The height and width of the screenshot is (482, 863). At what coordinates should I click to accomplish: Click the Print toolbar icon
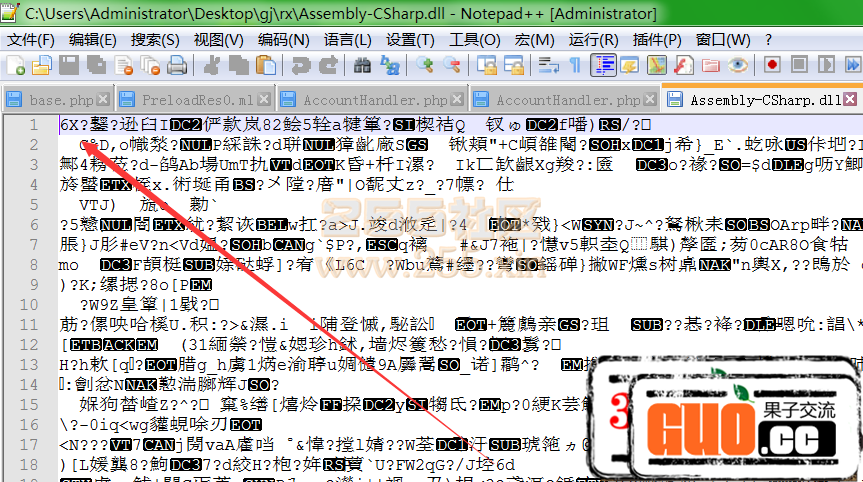point(176,65)
